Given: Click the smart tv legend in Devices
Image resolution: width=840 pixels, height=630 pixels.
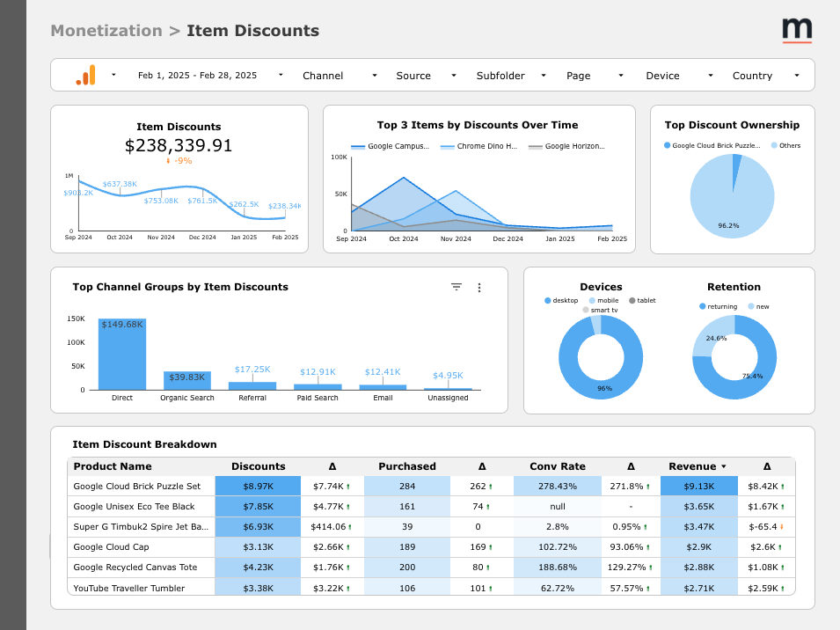Looking at the screenshot, I should tap(601, 311).
